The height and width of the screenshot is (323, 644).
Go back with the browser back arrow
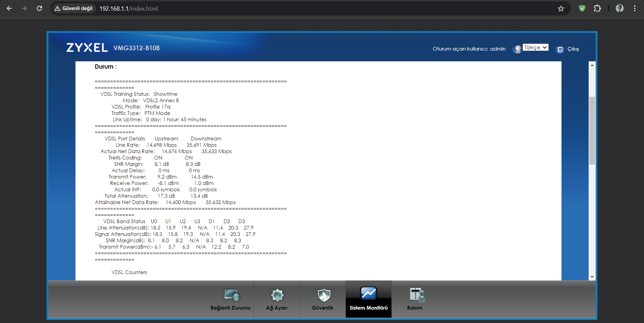[x=9, y=8]
